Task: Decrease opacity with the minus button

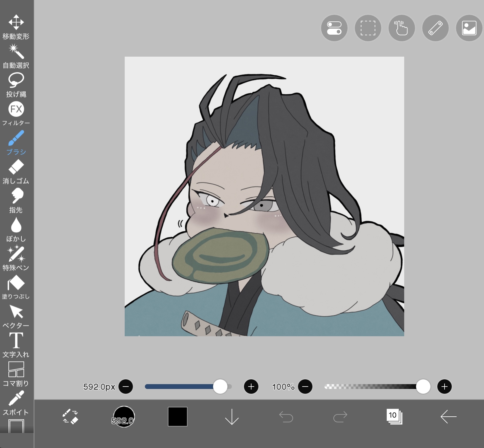Action: pos(305,387)
